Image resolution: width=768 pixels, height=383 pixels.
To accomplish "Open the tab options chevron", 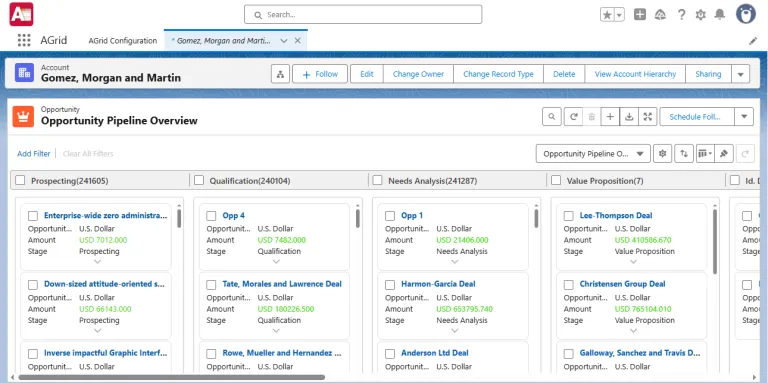I will (284, 41).
